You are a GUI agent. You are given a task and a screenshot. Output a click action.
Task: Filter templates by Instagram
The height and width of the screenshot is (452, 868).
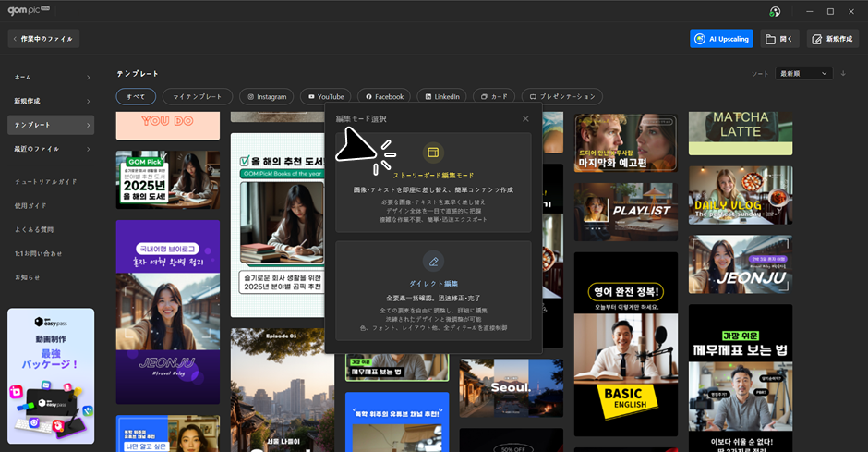click(266, 96)
